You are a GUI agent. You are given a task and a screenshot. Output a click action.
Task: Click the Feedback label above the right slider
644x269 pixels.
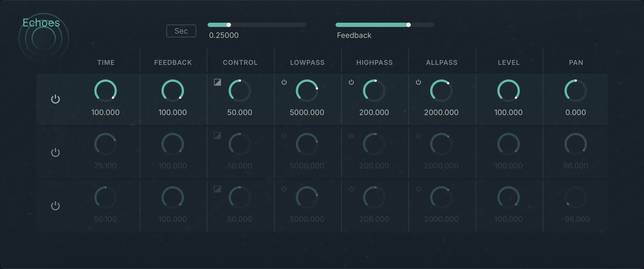pos(354,35)
